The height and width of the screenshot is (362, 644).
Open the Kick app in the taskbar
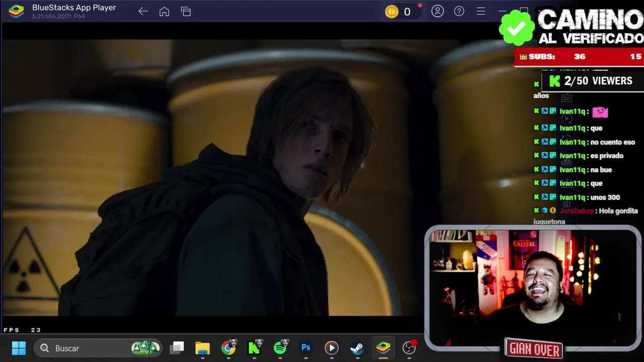tap(254, 348)
